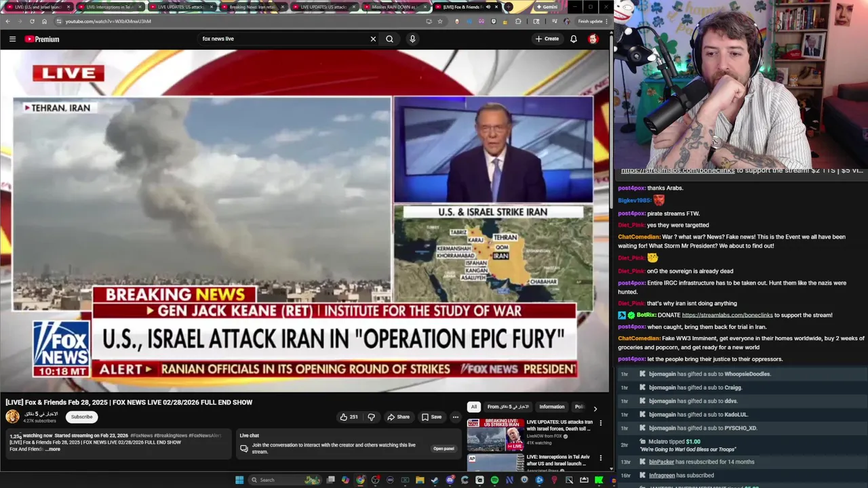This screenshot has height=488, width=868.
Task: Share the video with Share button
Action: [x=398, y=417]
